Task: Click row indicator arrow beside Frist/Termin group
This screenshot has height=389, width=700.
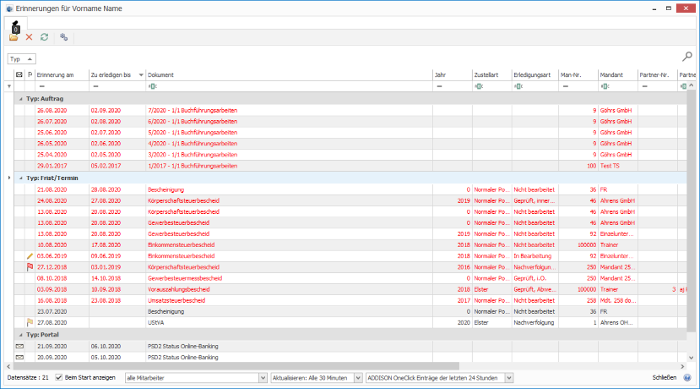Action: 9,178
